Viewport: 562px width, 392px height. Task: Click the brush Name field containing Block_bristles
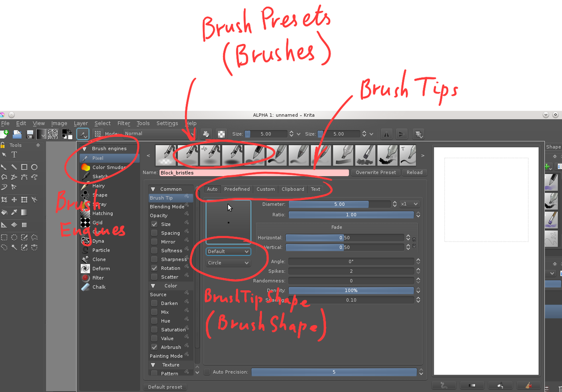[x=254, y=173]
